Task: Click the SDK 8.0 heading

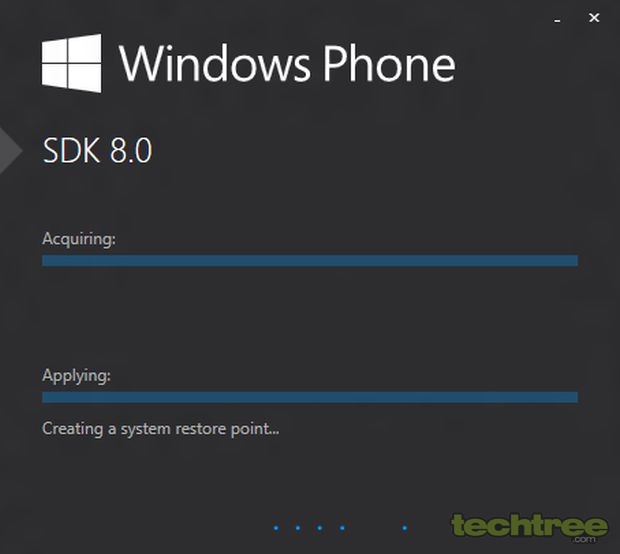Action: [97, 151]
